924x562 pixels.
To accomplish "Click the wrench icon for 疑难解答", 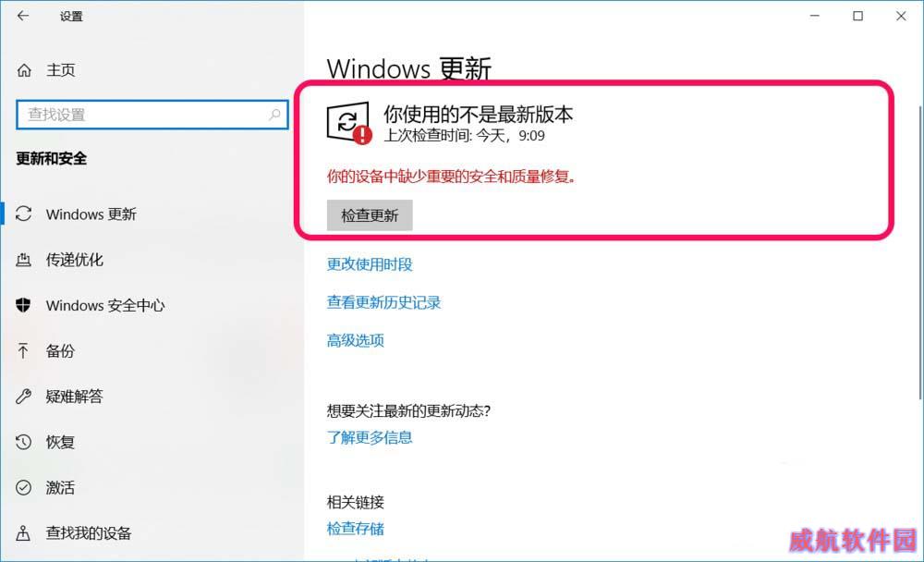I will pyautogui.click(x=24, y=397).
